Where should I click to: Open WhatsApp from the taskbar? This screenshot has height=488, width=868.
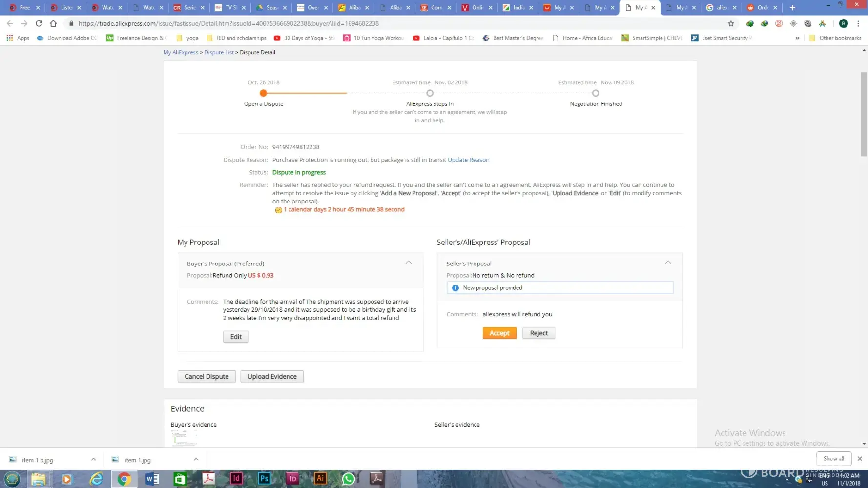coord(349,478)
